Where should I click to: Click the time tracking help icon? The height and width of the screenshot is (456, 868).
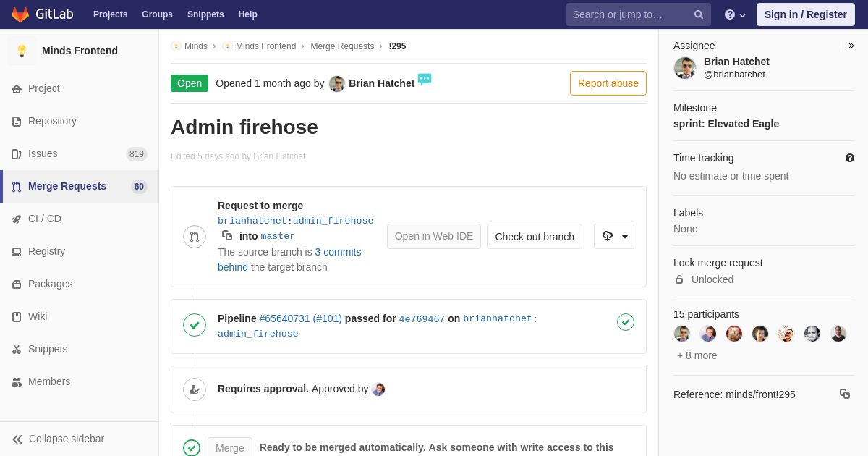(x=850, y=158)
